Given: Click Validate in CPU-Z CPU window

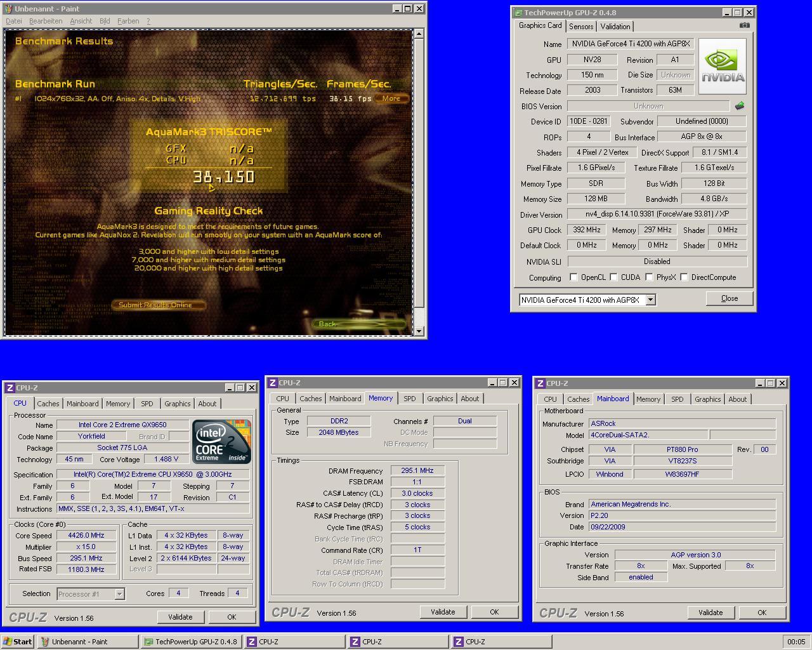Looking at the screenshot, I should (x=180, y=617).
